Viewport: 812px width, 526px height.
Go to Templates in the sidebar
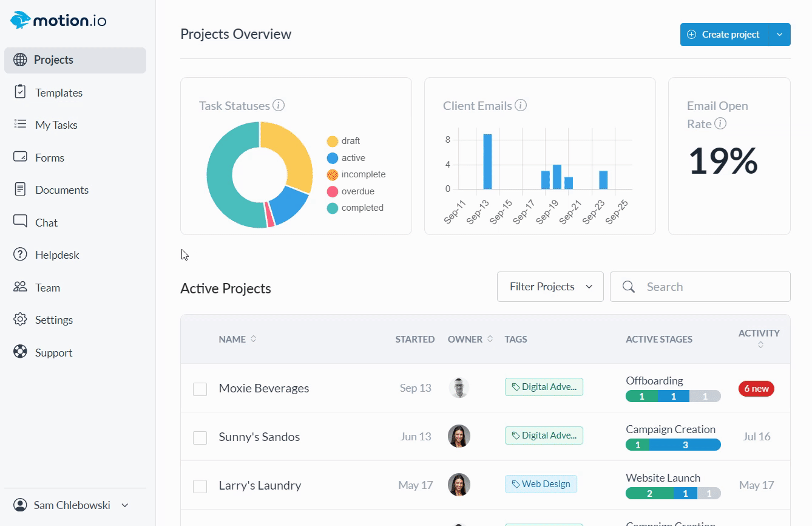(x=58, y=92)
